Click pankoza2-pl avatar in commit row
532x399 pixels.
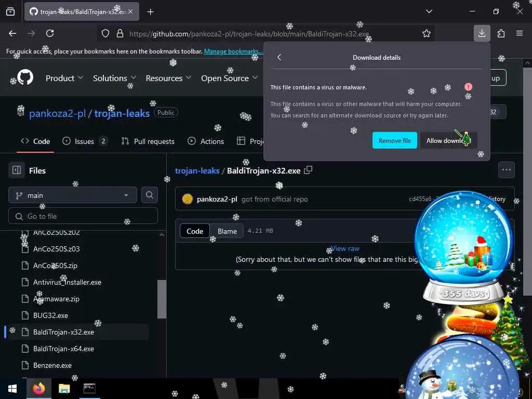click(x=187, y=199)
